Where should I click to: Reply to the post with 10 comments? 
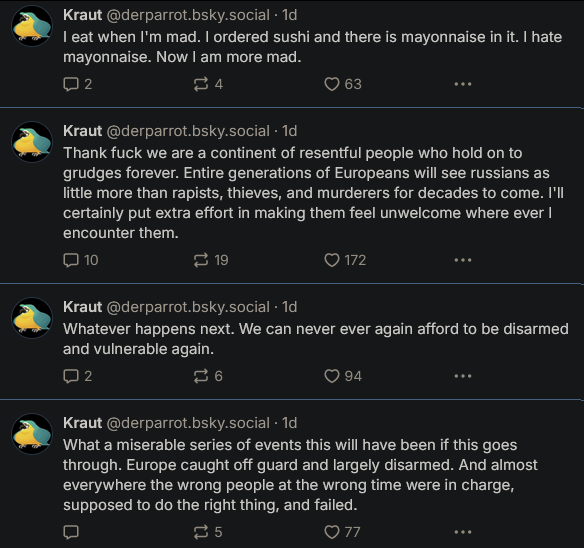pyautogui.click(x=80, y=260)
